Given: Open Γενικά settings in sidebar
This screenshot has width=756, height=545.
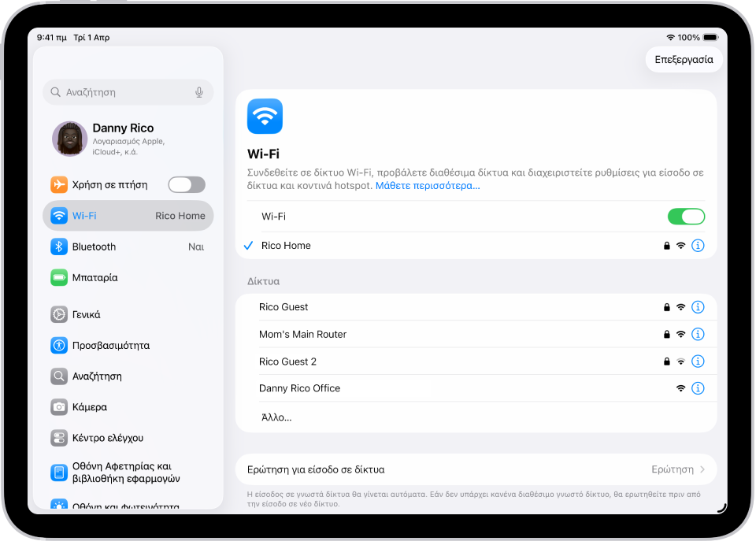Looking at the screenshot, I should (128, 314).
